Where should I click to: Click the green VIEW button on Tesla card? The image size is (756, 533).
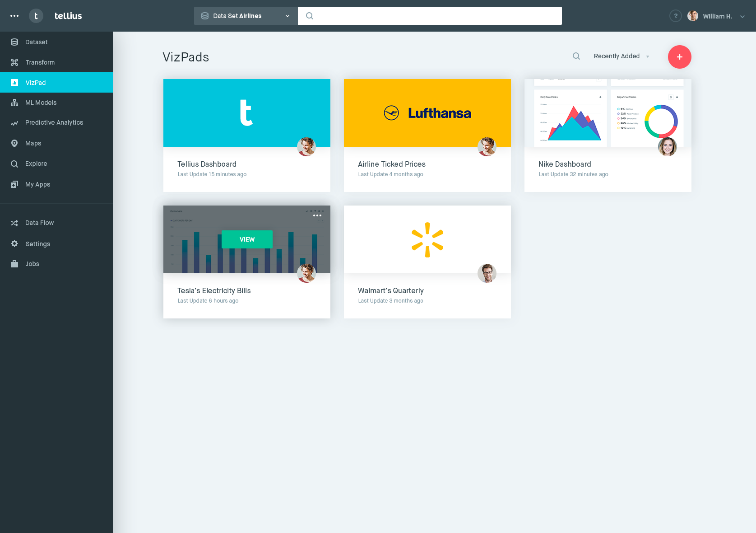point(247,239)
